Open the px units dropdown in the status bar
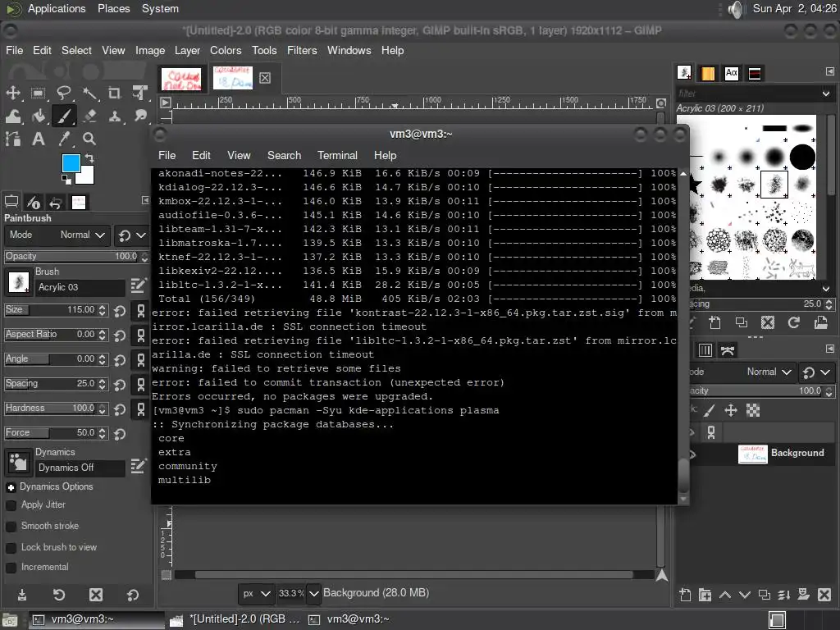 257,594
